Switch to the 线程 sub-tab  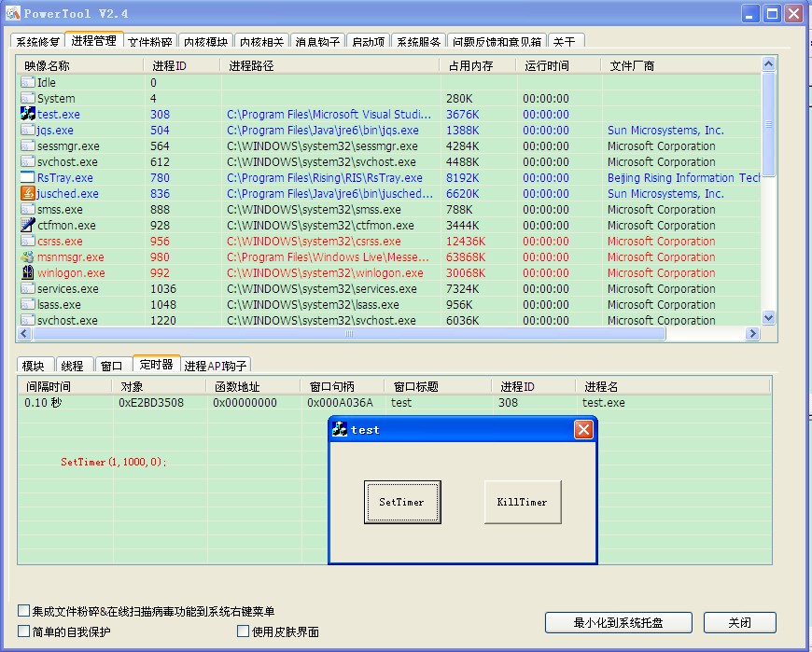pos(74,365)
